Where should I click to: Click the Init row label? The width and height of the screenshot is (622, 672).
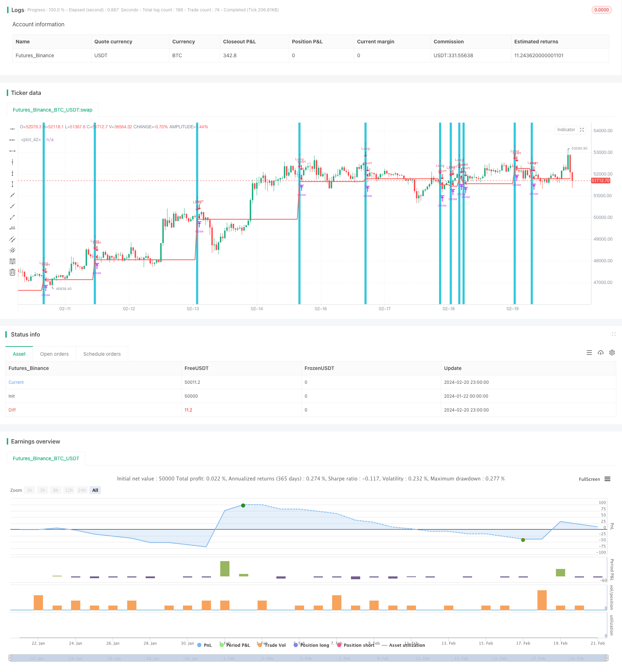pyautogui.click(x=12, y=396)
